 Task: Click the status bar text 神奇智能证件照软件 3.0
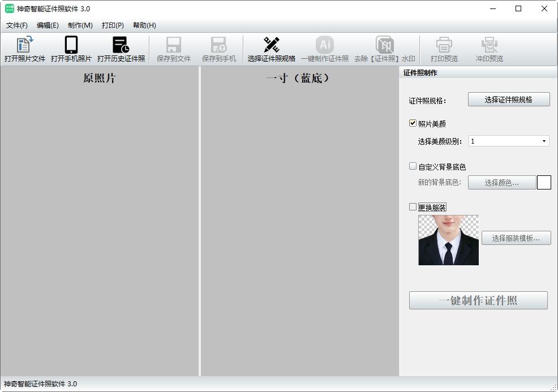click(40, 384)
